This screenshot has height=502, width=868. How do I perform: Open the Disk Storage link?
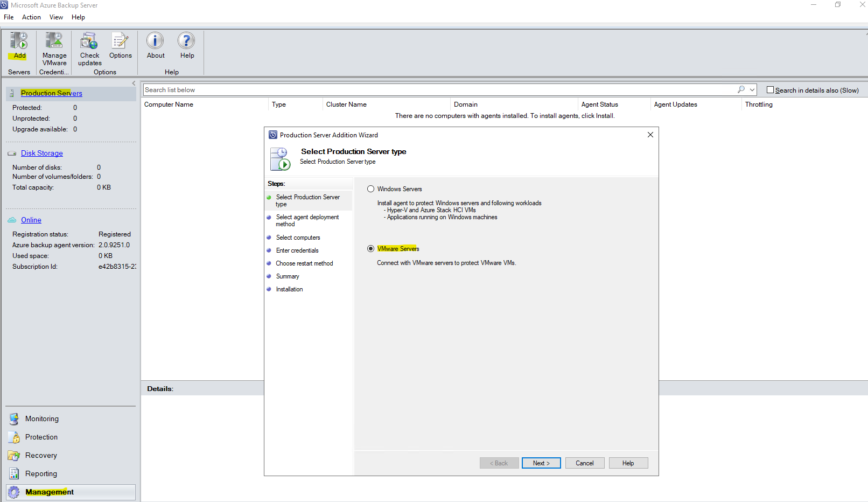tap(42, 154)
